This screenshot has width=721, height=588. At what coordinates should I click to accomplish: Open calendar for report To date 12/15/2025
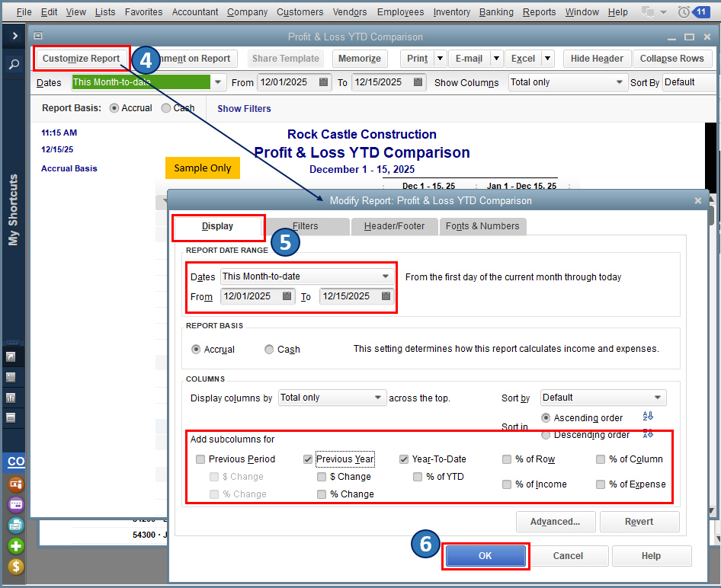pyautogui.click(x=418, y=82)
